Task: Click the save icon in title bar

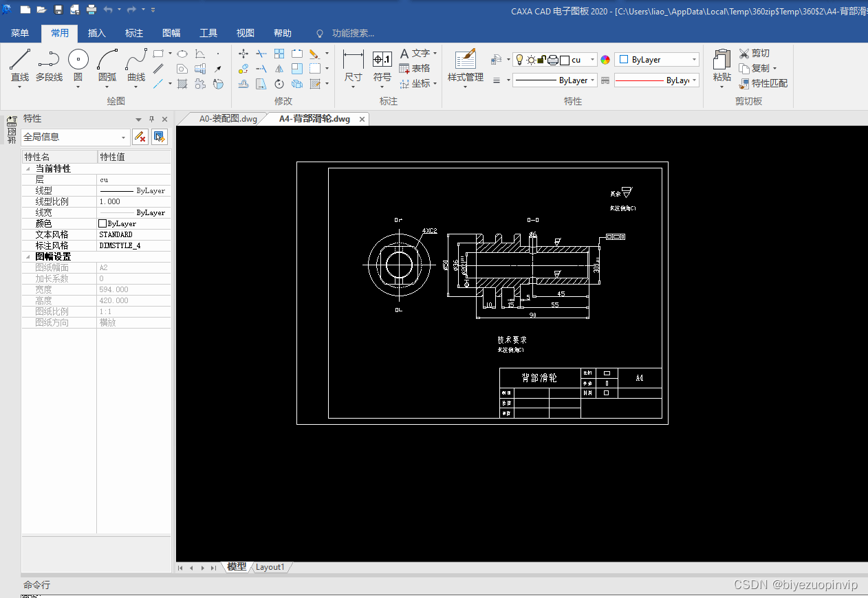Action: (x=58, y=10)
